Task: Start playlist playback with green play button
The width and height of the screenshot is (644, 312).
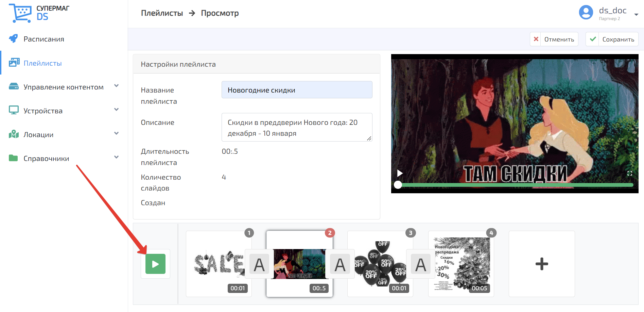Action: [155, 264]
